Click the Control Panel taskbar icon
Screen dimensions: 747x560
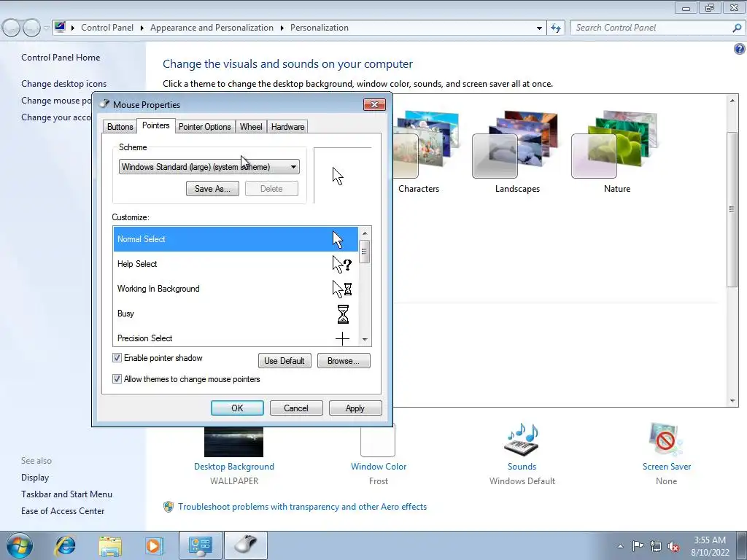coord(200,545)
